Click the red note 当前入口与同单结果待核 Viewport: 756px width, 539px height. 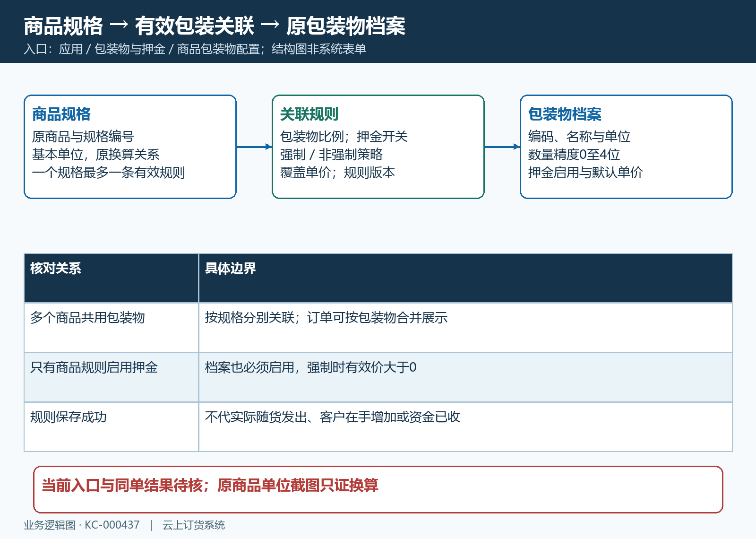tap(378, 489)
